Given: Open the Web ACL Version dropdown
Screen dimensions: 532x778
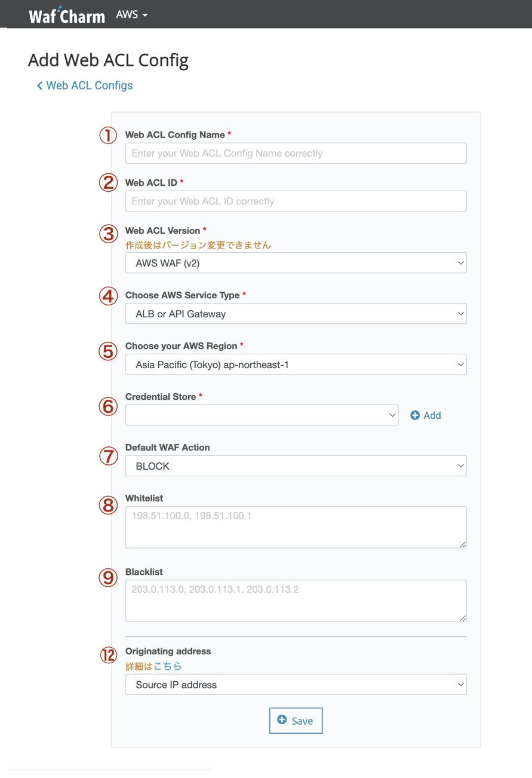Looking at the screenshot, I should 296,263.
